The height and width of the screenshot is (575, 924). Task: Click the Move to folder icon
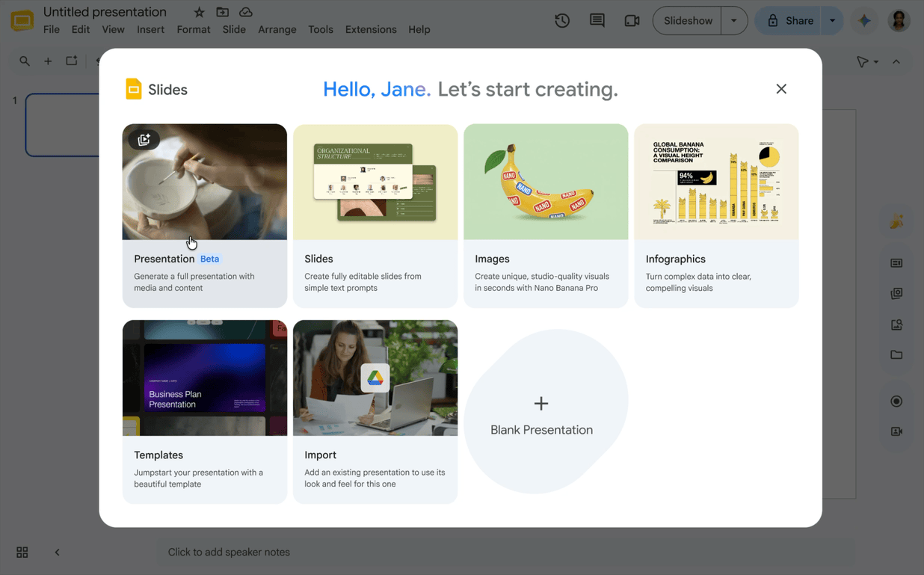(x=222, y=12)
